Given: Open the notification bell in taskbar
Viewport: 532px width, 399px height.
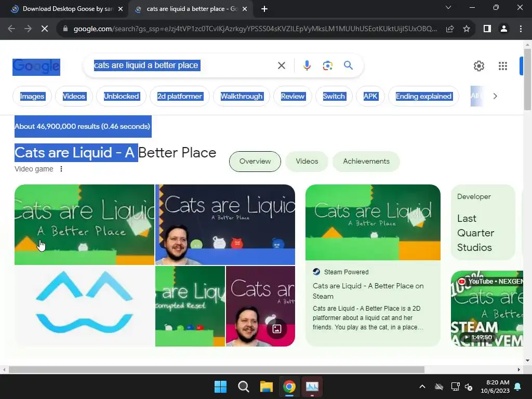Looking at the screenshot, I should tap(518, 387).
